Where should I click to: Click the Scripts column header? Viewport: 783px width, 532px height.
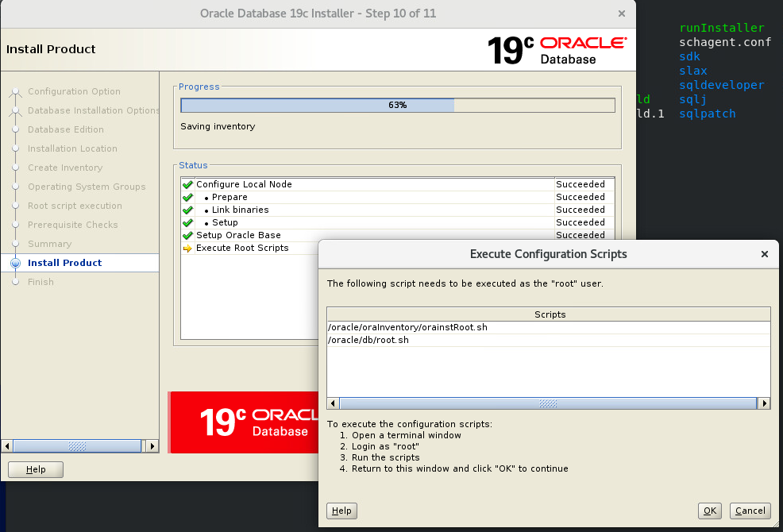point(550,314)
